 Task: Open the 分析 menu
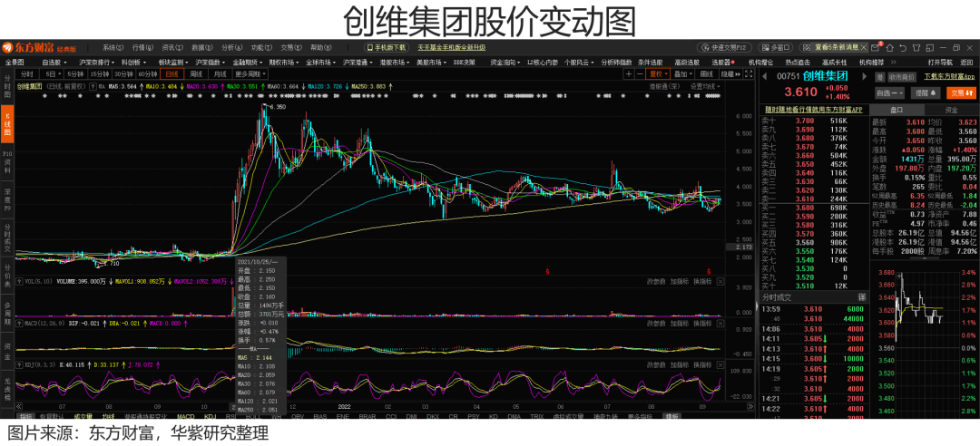pyautogui.click(x=232, y=47)
